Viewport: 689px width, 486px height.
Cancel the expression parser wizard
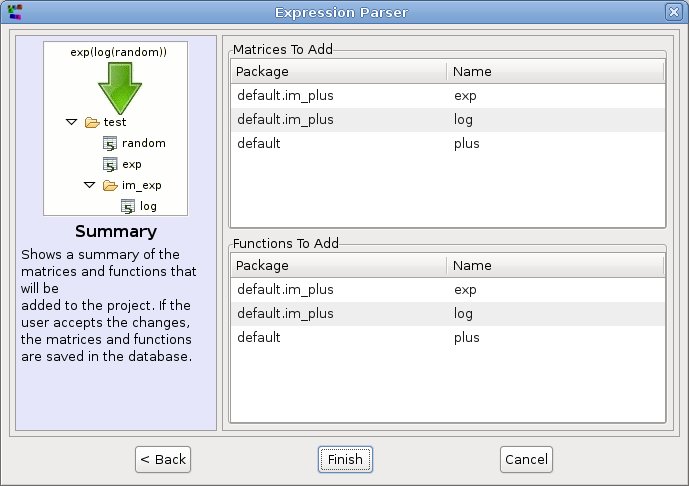click(526, 459)
